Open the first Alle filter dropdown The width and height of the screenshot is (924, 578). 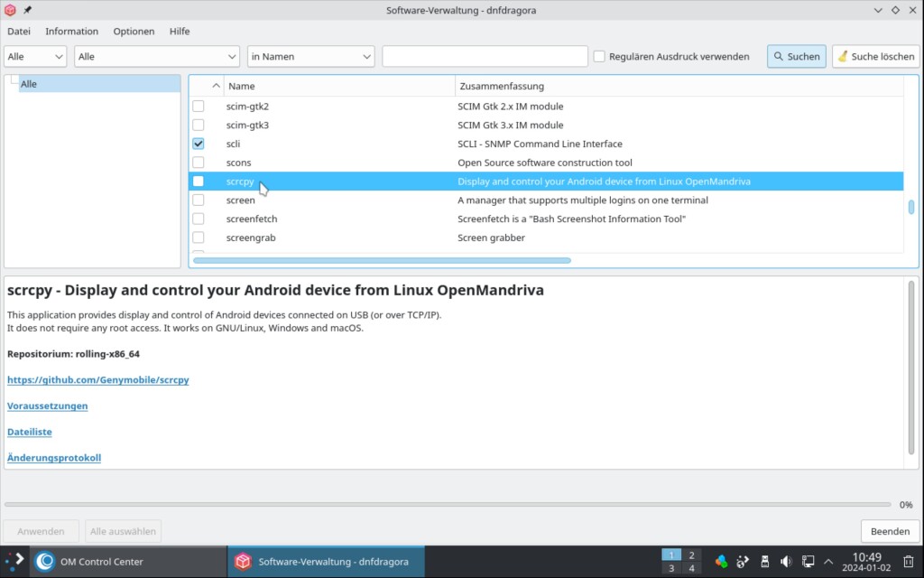pyautogui.click(x=35, y=57)
